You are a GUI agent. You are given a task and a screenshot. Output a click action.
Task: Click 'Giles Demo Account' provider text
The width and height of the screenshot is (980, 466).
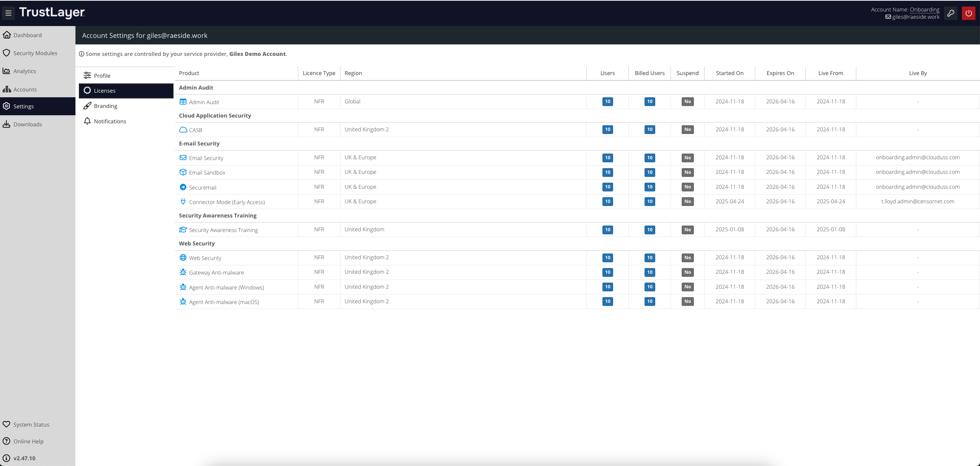257,54
